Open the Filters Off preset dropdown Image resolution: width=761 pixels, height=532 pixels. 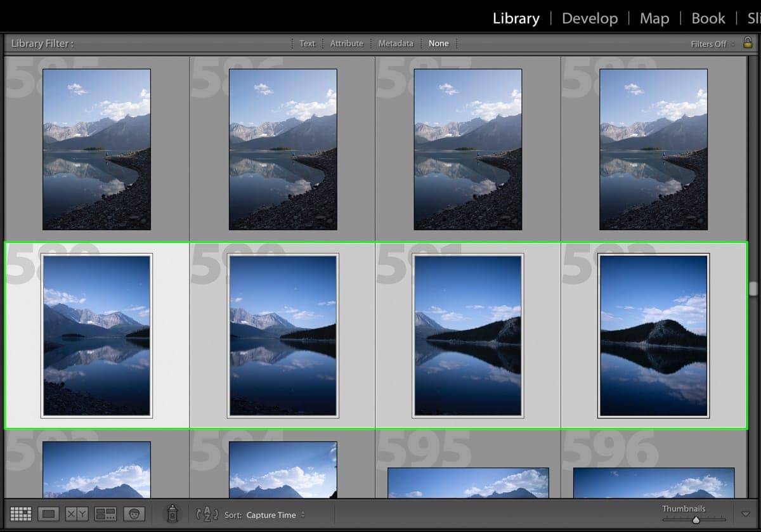(713, 44)
